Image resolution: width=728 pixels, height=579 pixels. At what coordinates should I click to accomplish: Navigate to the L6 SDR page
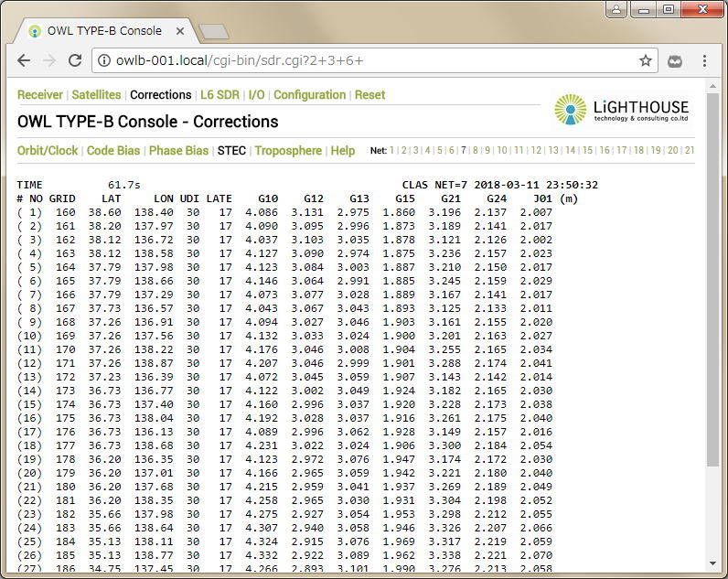tap(219, 94)
